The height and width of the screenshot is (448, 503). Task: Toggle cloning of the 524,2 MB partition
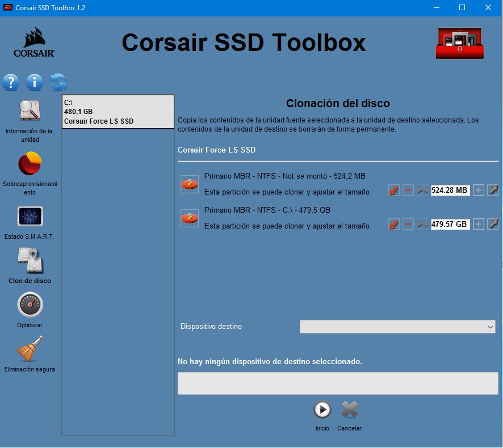pos(189,184)
